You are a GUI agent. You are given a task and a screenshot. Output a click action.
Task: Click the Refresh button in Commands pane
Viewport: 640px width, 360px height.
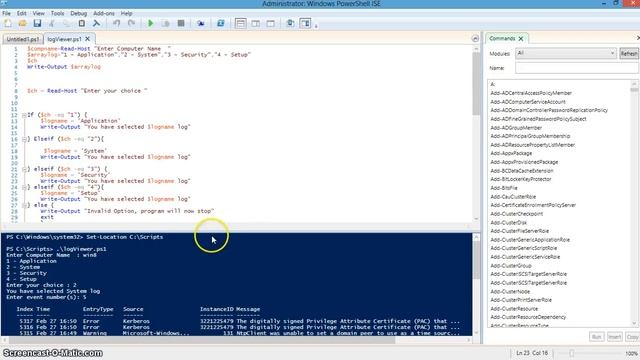click(x=629, y=53)
